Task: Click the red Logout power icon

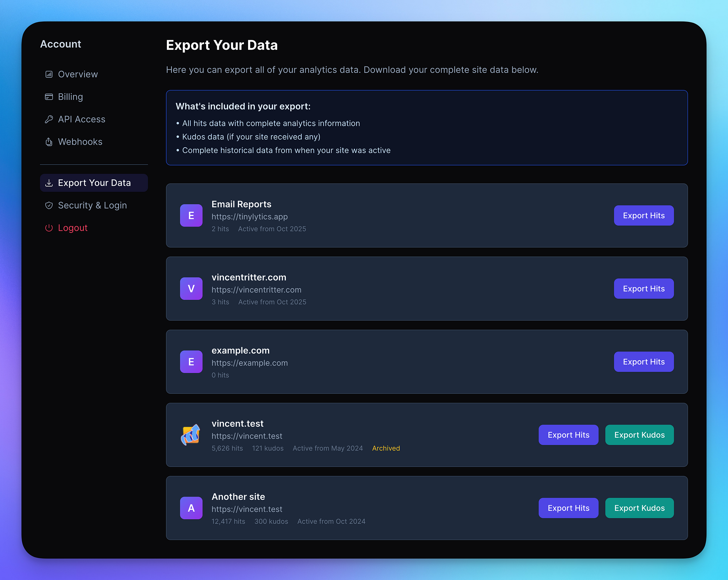Action: tap(49, 228)
